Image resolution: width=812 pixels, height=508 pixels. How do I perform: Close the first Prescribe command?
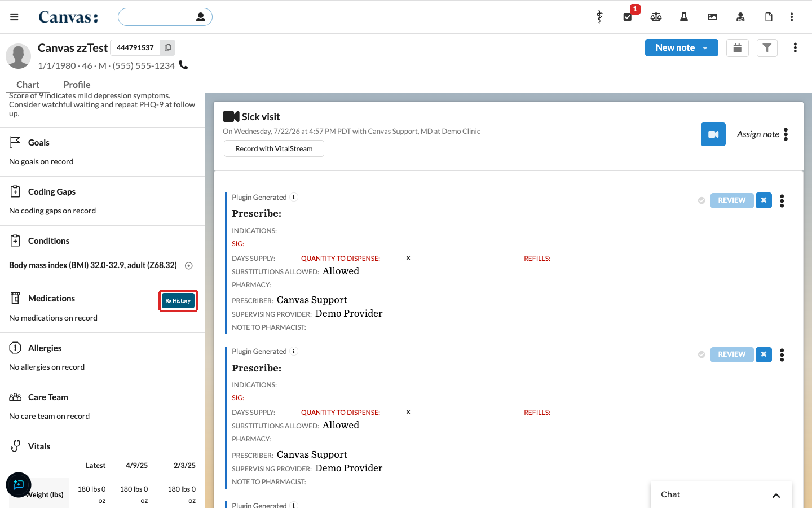pyautogui.click(x=764, y=200)
